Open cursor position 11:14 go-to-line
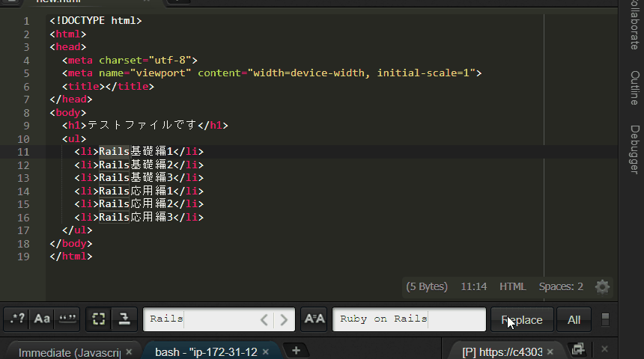Screen dimensions: 644x359 pyautogui.click(x=473, y=286)
